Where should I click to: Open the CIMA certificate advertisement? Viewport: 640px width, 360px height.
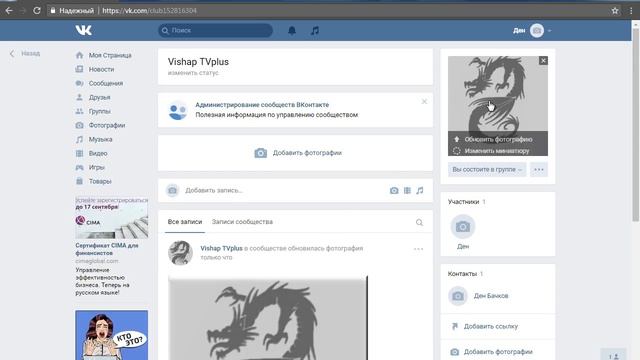[111, 247]
